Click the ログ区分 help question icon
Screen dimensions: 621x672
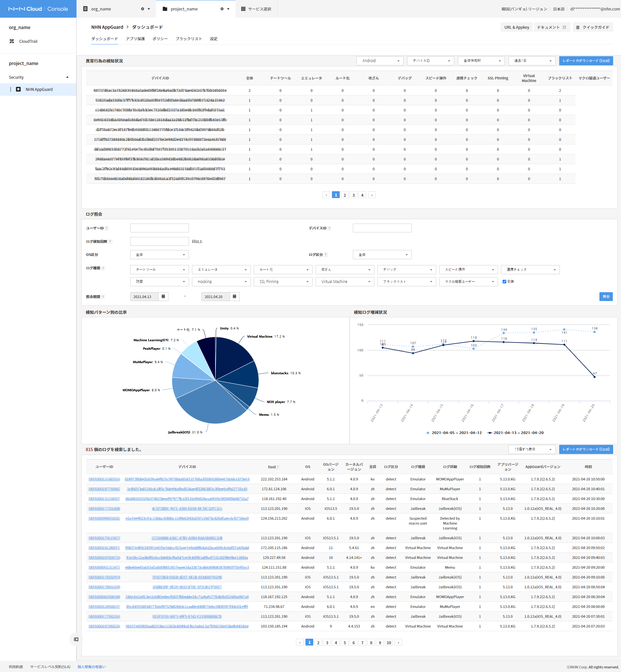[326, 255]
